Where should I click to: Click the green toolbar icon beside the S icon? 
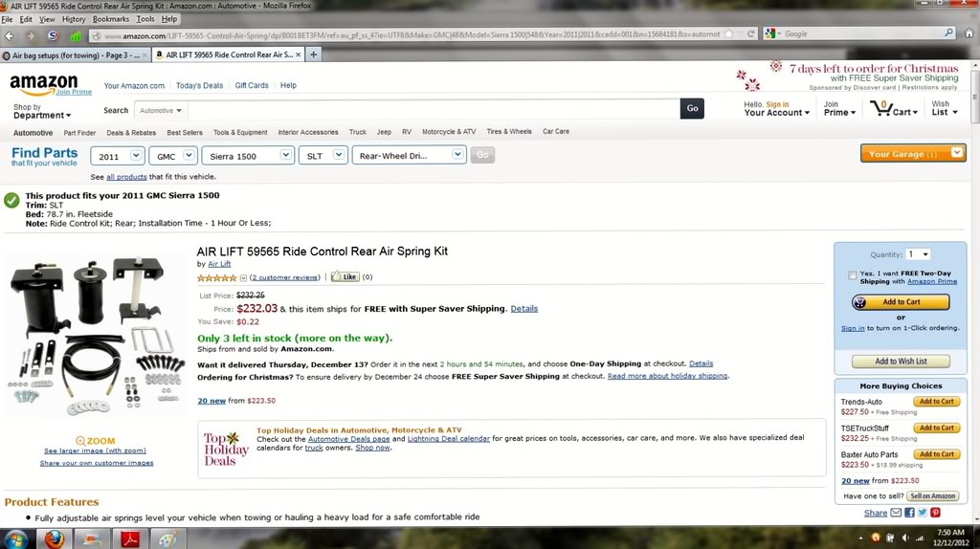click(x=75, y=36)
